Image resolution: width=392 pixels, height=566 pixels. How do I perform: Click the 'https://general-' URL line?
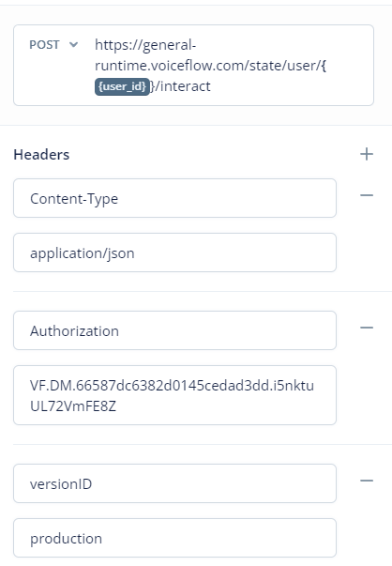pos(145,45)
